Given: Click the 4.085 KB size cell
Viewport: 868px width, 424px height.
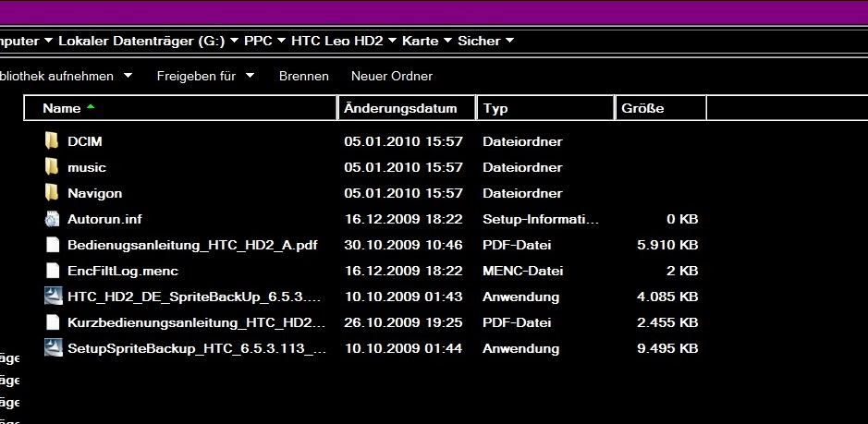Looking at the screenshot, I should (667, 297).
